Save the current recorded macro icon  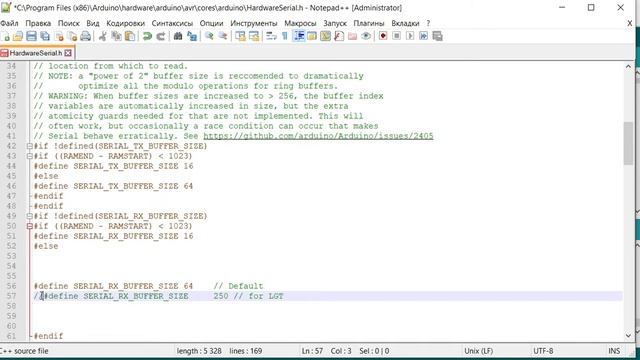point(438,36)
